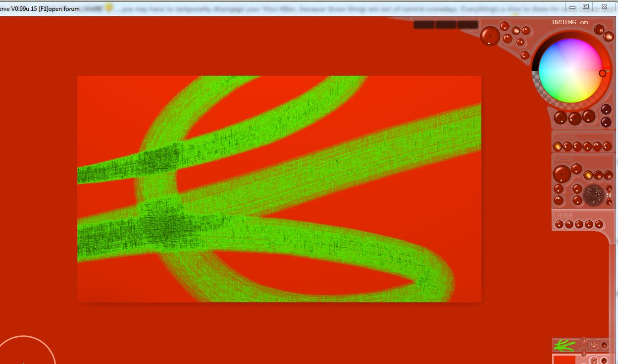Click the second sphere in the LAYER row

pos(569,224)
